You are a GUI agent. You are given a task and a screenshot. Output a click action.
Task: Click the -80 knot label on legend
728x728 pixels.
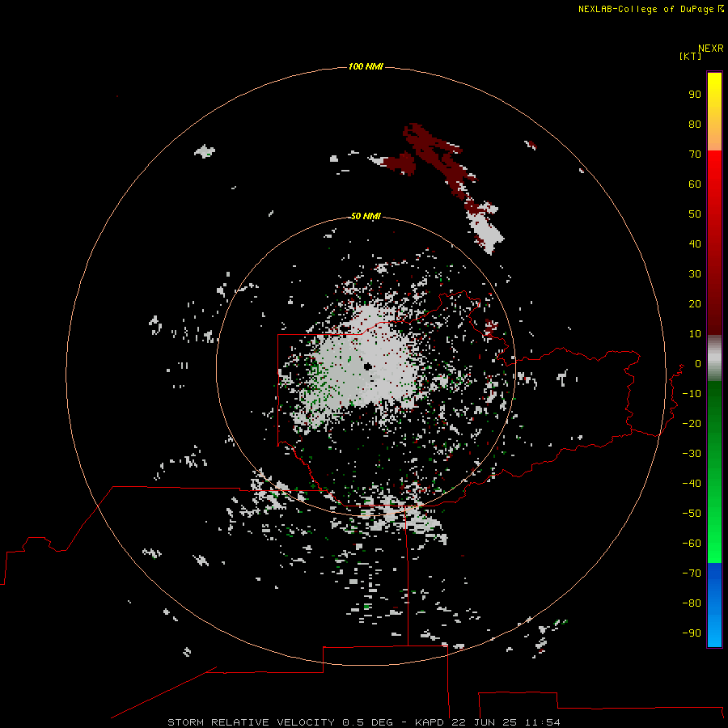[692, 603]
